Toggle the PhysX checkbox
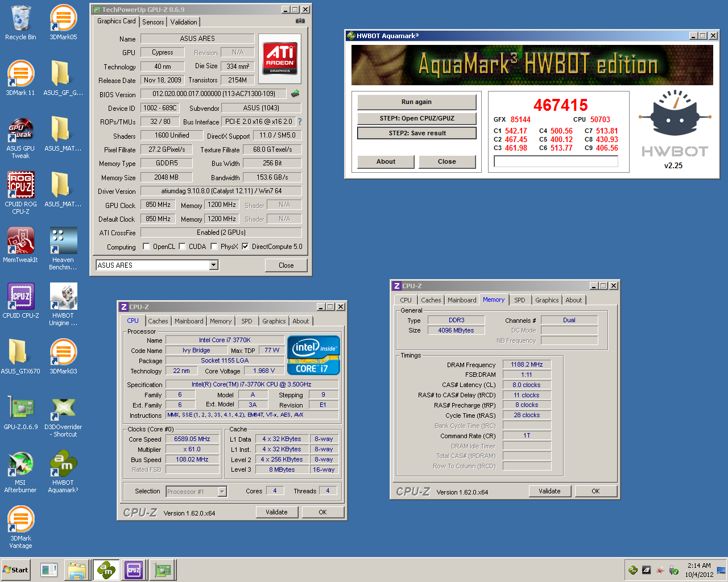728x582 pixels. 214,247
